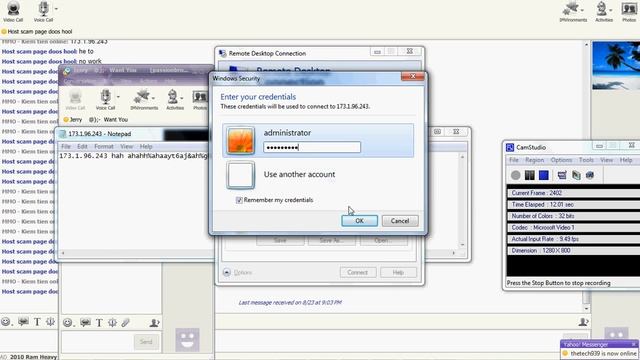Click the administrator password field
The image size is (640, 360).
tap(312, 147)
